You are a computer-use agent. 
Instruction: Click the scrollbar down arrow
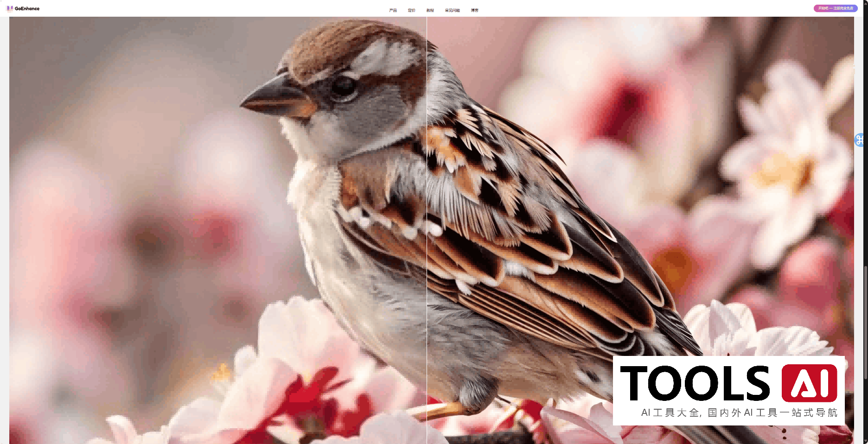(x=865, y=441)
